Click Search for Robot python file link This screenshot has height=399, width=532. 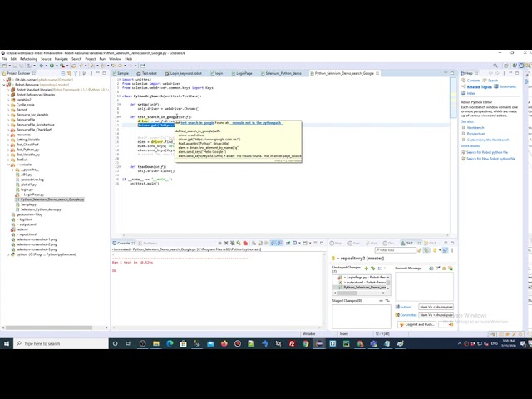click(x=487, y=153)
